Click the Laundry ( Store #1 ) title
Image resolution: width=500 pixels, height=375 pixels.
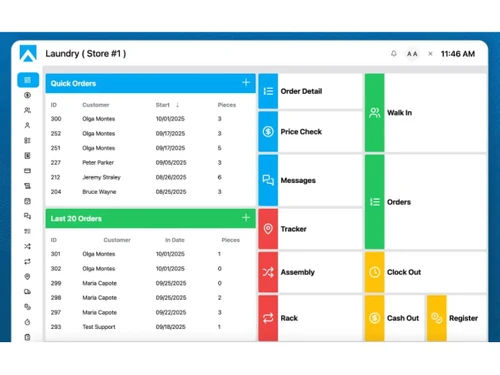click(x=86, y=54)
